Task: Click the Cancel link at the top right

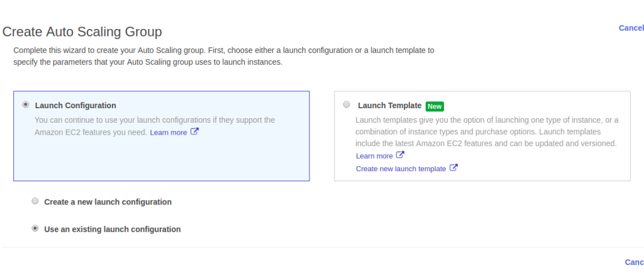Action: tap(631, 28)
